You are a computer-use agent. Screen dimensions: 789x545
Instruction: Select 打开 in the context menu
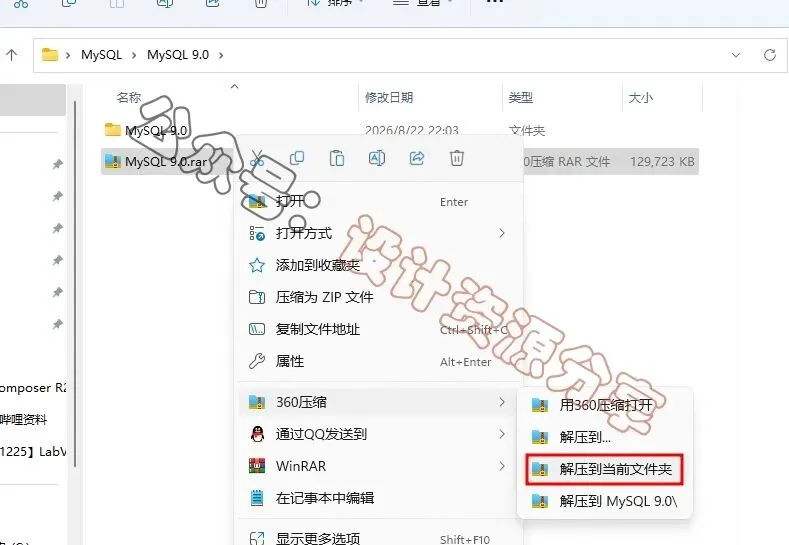point(380,201)
